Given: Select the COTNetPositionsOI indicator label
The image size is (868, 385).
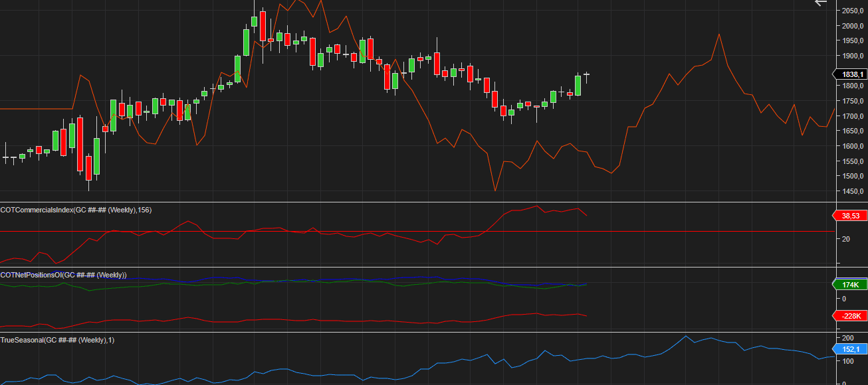Looking at the screenshot, I should pos(63,275).
